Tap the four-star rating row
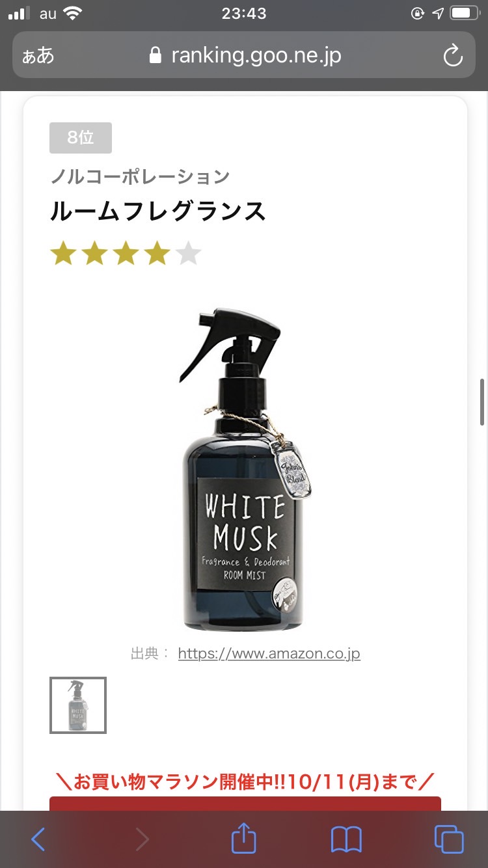Viewport: 488px width, 868px height. 126,254
